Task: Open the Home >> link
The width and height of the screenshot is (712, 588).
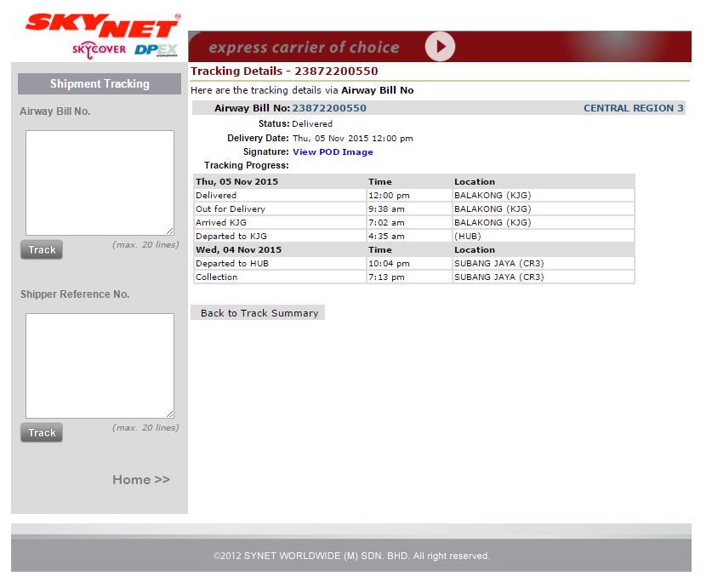Action: pos(141,480)
